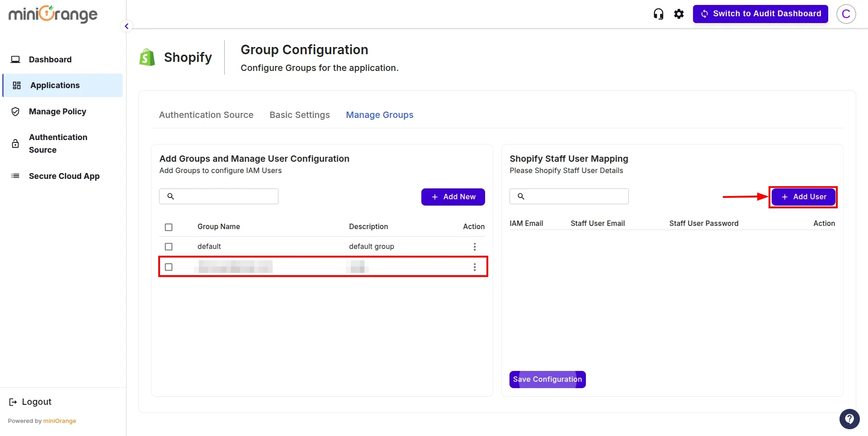Viewport: 868px width, 436px height.
Task: Click the headset support icon in the header
Action: click(x=658, y=14)
